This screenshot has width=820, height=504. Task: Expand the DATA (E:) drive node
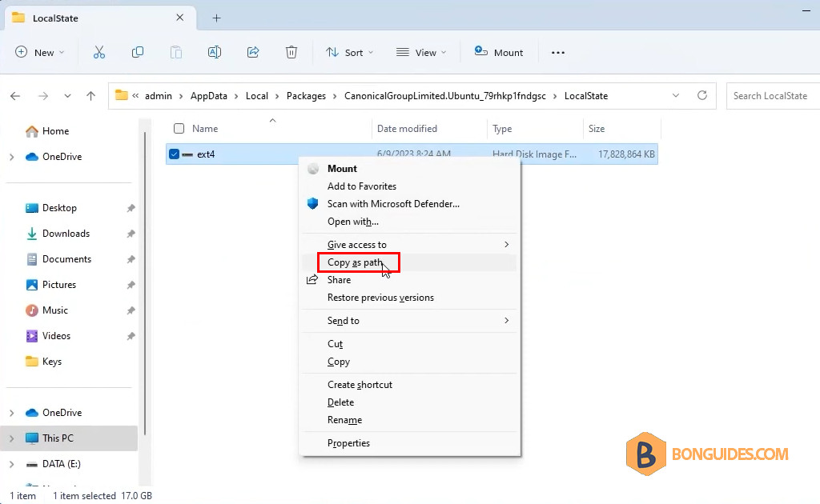point(11,464)
